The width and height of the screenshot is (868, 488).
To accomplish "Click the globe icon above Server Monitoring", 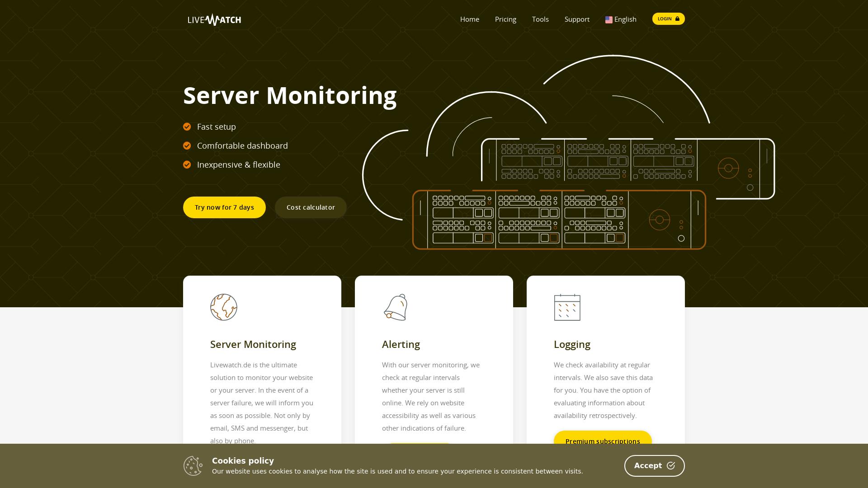I will click(223, 307).
